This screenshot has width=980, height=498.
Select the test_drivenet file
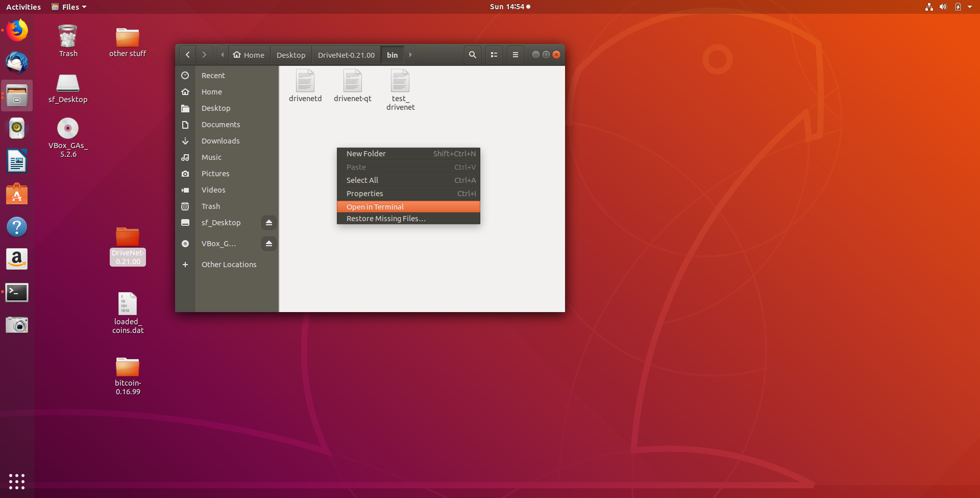[400, 90]
